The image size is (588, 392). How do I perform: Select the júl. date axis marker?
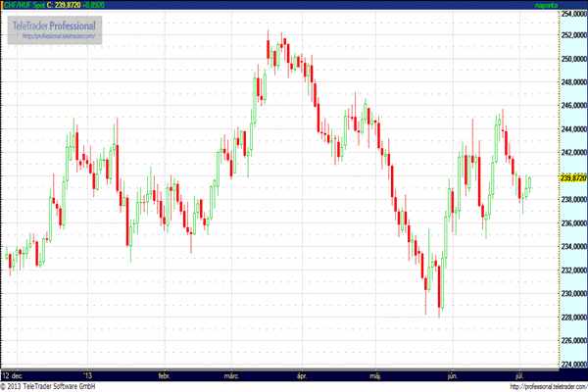(518, 374)
